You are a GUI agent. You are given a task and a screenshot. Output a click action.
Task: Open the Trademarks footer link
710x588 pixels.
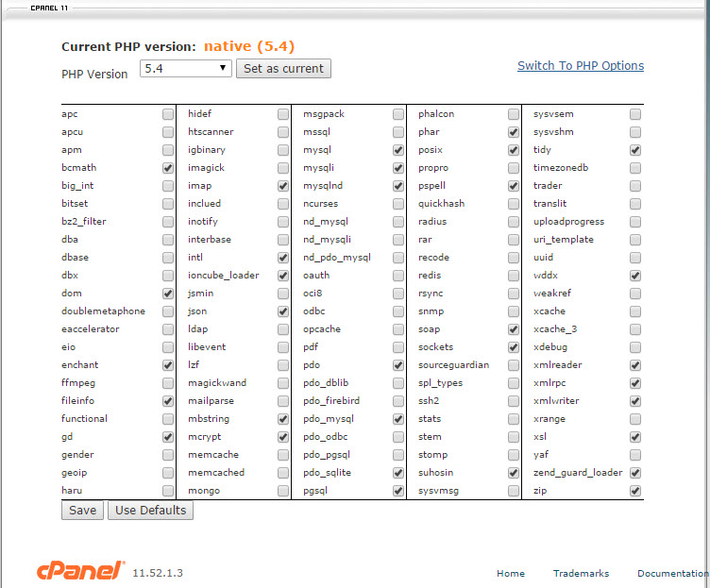[x=581, y=573]
